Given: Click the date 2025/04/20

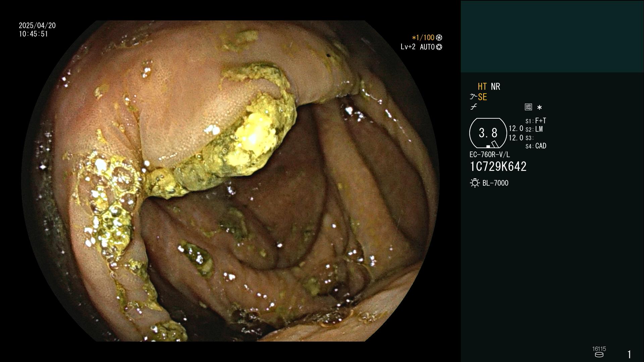Looking at the screenshot, I should pyautogui.click(x=37, y=25).
